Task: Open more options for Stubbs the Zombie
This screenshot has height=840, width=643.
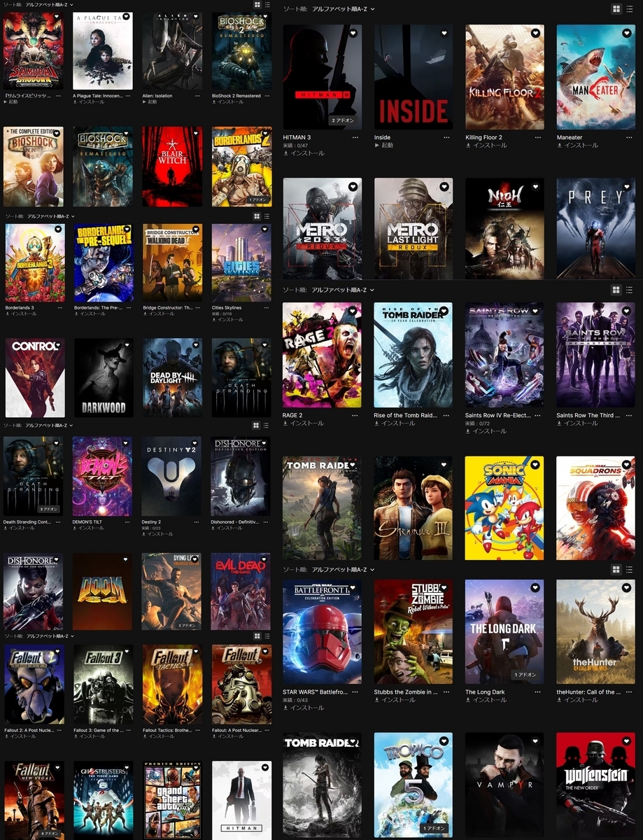Action: coord(446,692)
